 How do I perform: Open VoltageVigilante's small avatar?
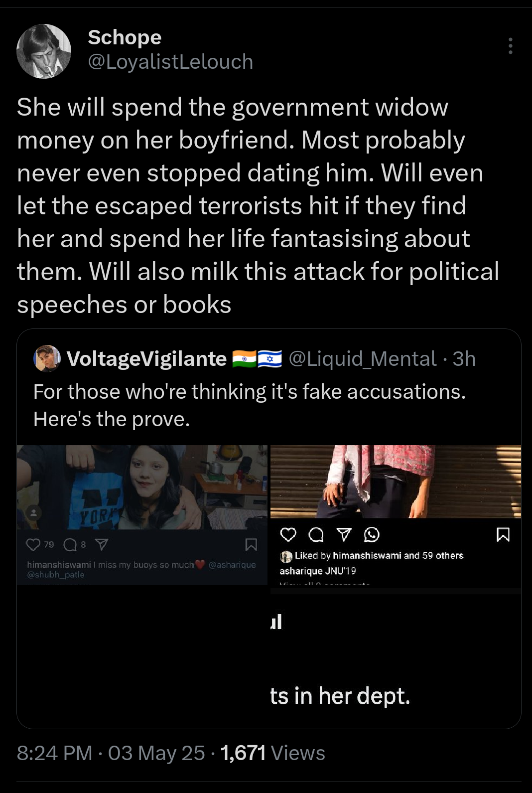[x=47, y=358]
